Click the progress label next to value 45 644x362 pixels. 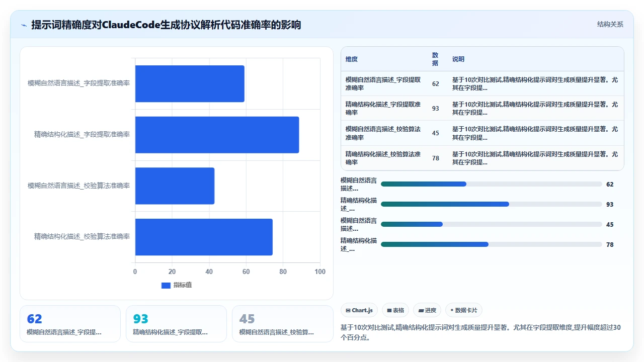358,224
